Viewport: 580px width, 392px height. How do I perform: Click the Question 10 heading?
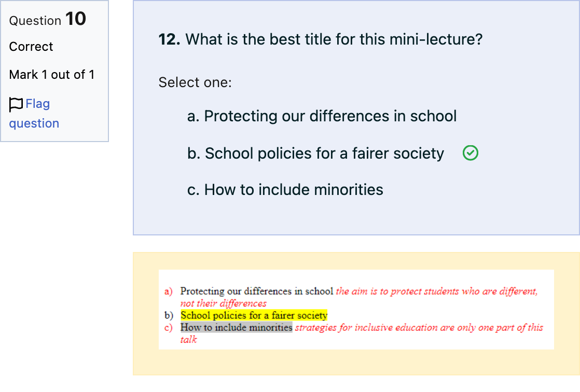48,19
